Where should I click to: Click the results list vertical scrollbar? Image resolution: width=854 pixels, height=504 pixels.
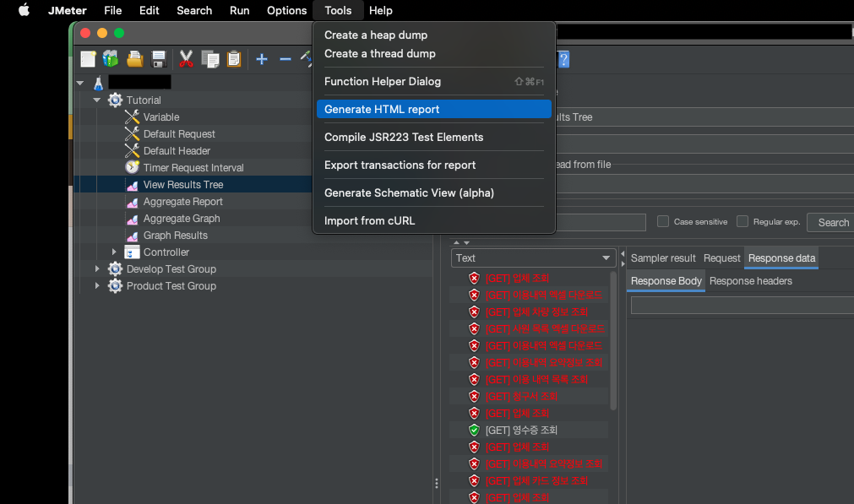[x=613, y=340]
